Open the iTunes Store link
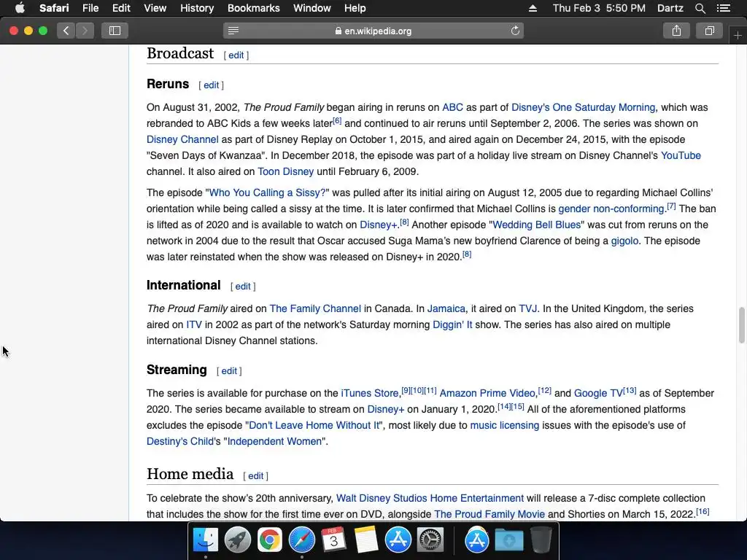Image resolution: width=747 pixels, height=560 pixels. pos(370,393)
